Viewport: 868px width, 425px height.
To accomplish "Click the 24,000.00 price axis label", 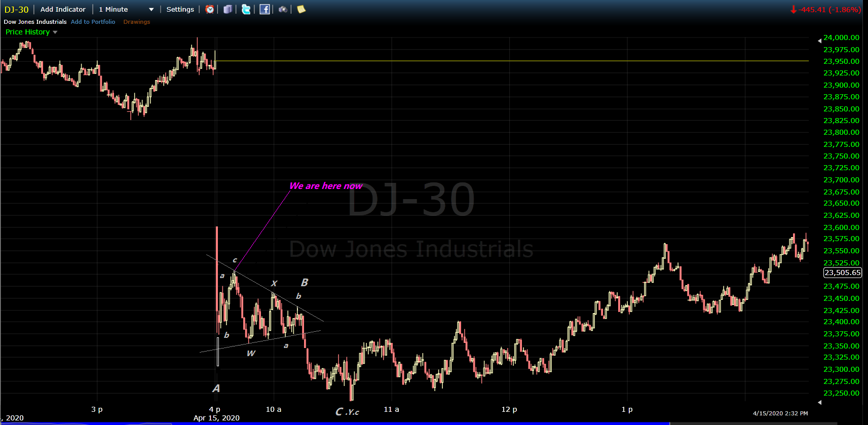I will point(841,37).
